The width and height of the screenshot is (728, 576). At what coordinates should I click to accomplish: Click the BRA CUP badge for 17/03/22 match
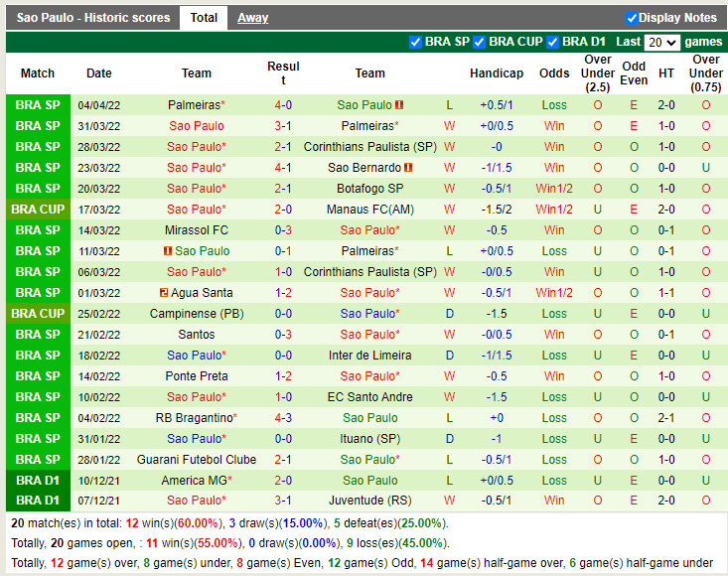click(x=38, y=210)
